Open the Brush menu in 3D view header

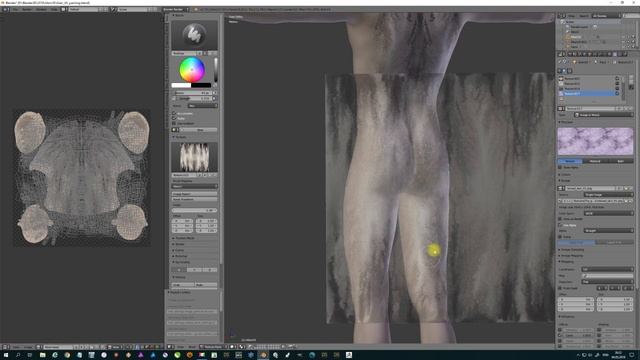click(x=192, y=347)
